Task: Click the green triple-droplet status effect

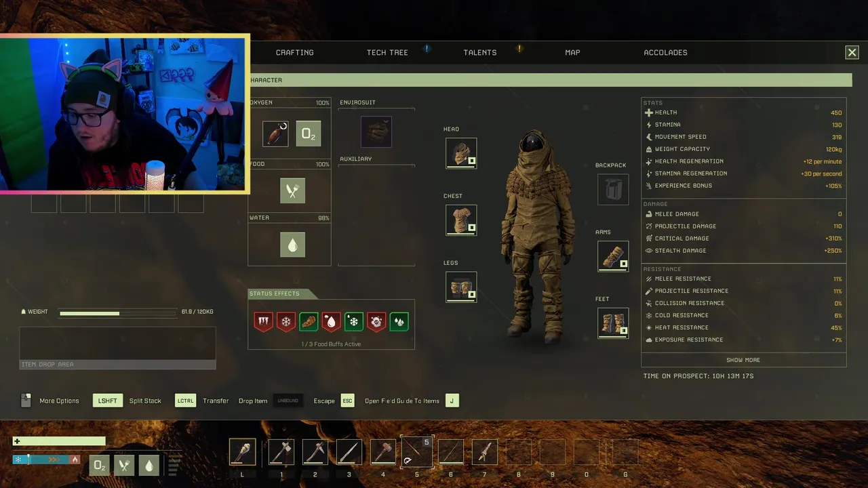Action: [x=399, y=321]
